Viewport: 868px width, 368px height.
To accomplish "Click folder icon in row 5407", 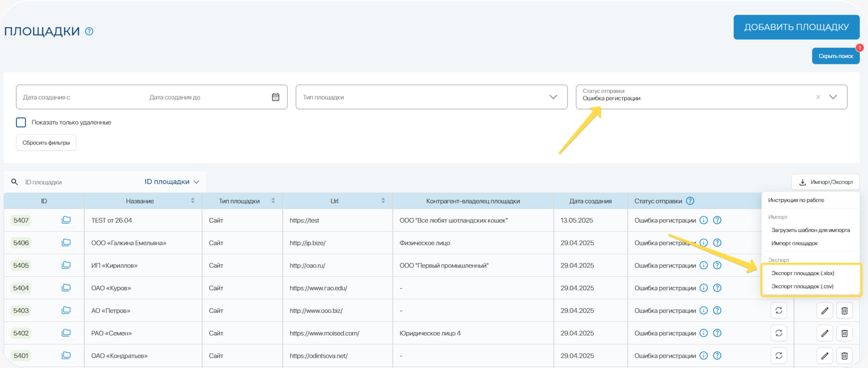I will point(66,220).
